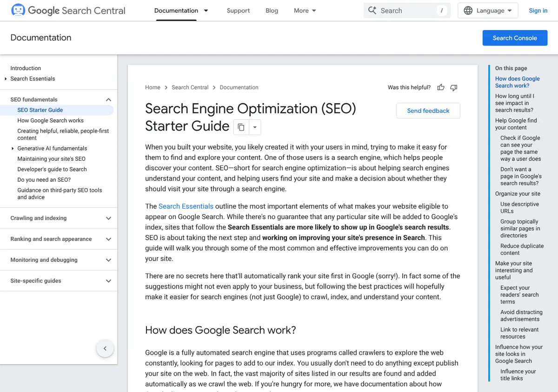Screen dimensions: 558x392
Task: Click the Home breadcrumb link
Action: point(153,87)
